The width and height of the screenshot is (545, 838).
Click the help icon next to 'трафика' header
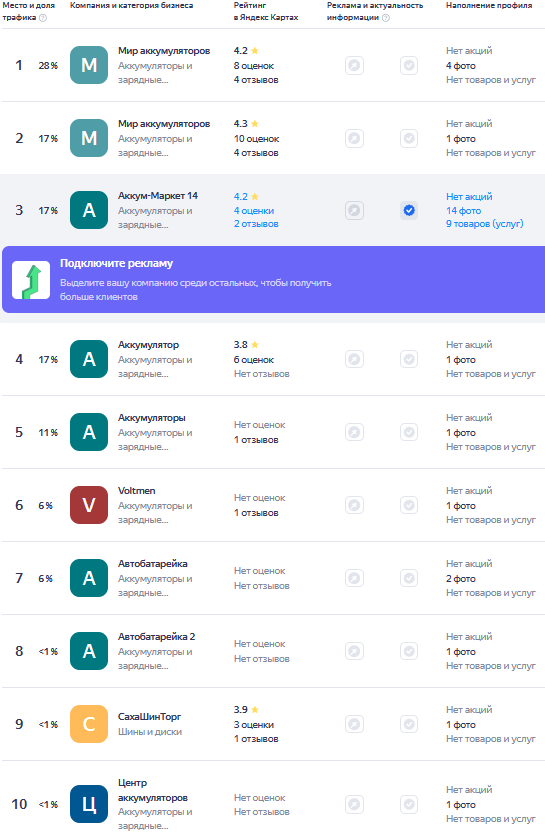click(43, 18)
